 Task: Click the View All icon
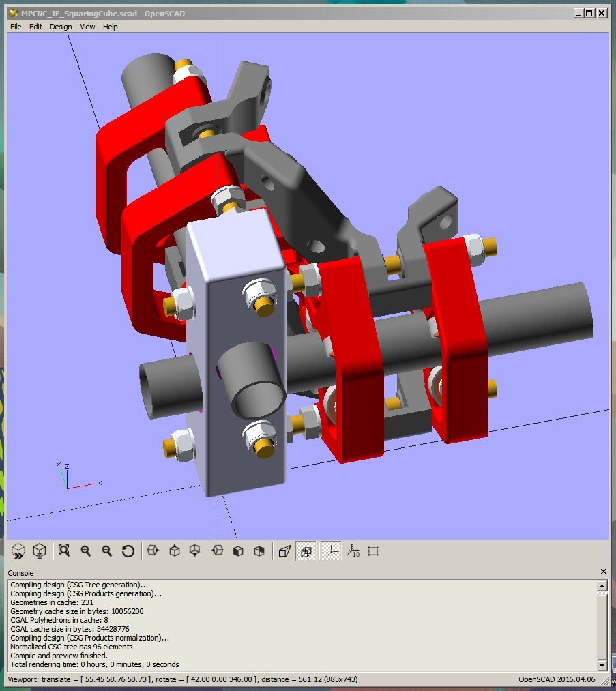tap(64, 551)
